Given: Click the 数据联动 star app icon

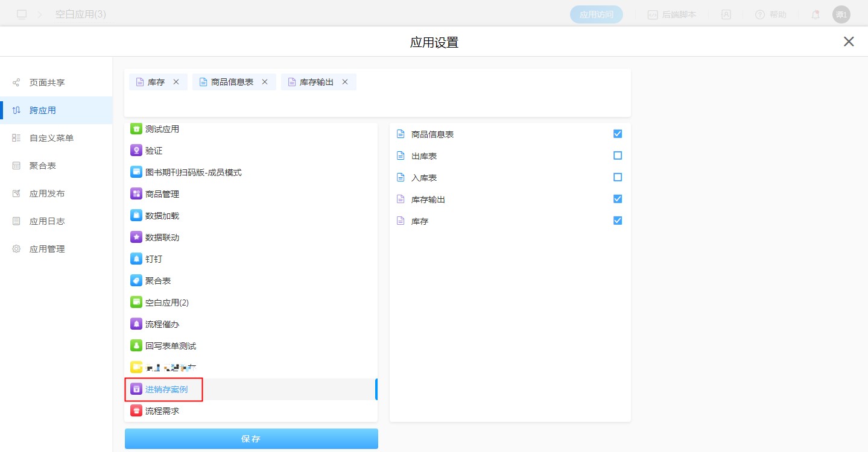Looking at the screenshot, I should click(x=136, y=237).
